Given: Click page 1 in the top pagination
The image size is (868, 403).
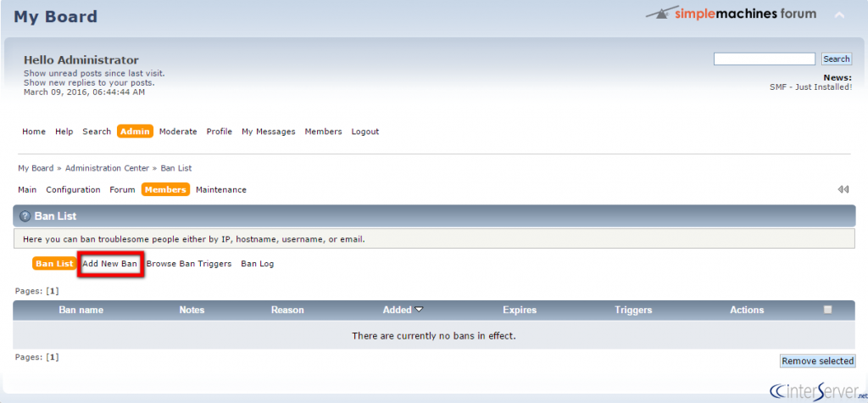Looking at the screenshot, I should (52, 290).
